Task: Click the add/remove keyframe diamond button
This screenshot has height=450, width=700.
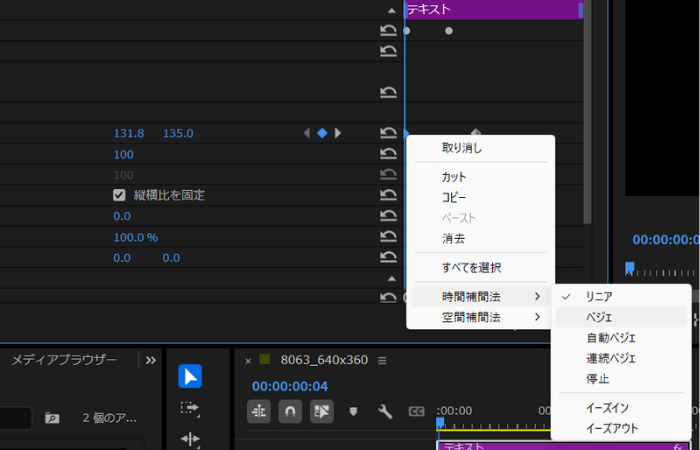Action: coord(322,133)
